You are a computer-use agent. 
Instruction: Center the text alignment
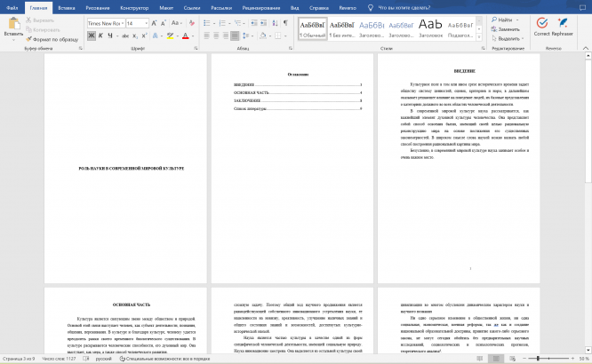(216, 36)
